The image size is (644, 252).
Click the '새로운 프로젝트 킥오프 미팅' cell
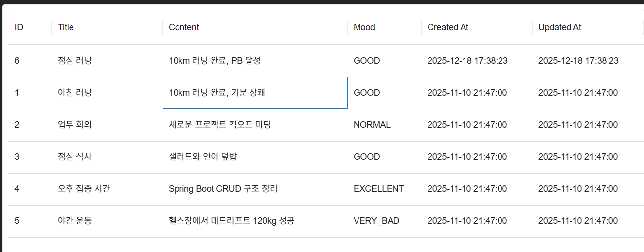(255, 125)
